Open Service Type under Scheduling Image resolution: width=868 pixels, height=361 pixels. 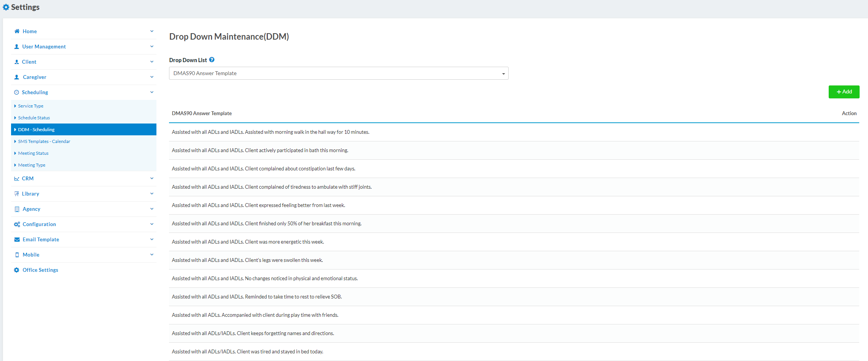point(31,106)
